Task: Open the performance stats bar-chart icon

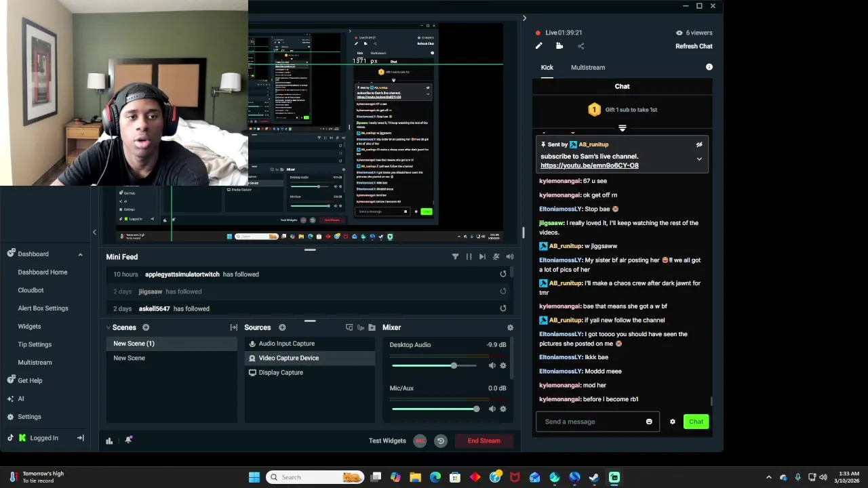Action: 109,441
